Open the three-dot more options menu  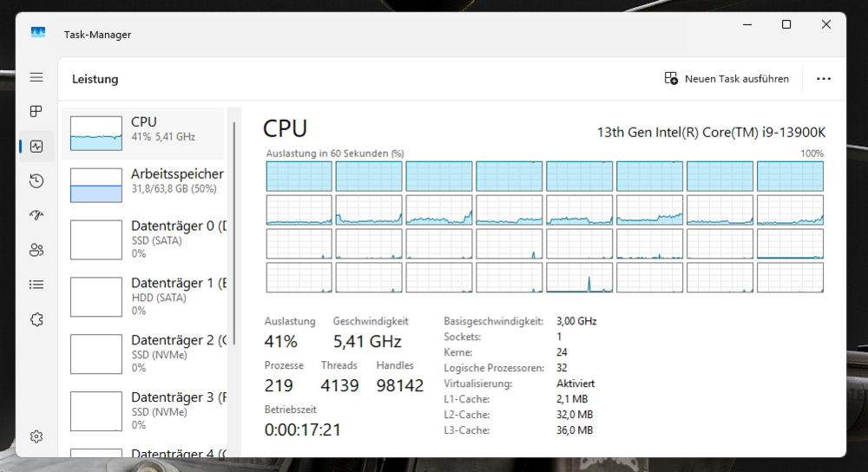pos(824,79)
